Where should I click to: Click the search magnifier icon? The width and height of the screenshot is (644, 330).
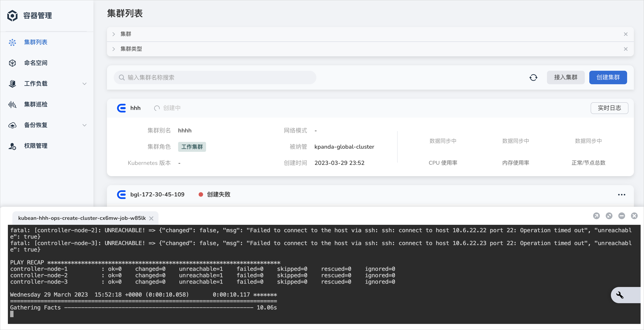[x=122, y=77]
